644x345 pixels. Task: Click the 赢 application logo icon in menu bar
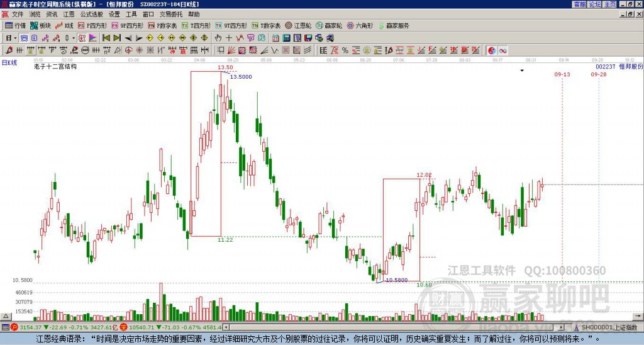tap(5, 14)
